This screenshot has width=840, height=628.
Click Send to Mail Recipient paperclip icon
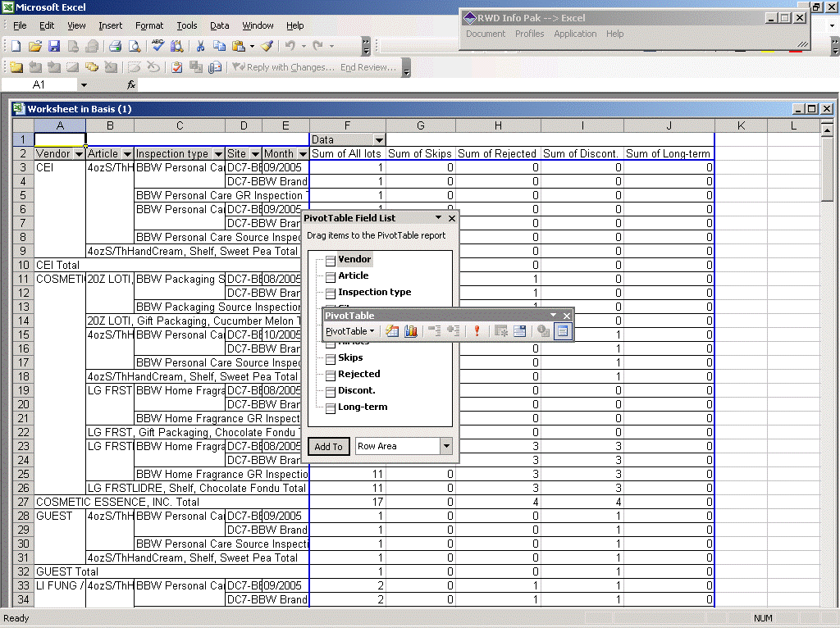click(x=215, y=67)
